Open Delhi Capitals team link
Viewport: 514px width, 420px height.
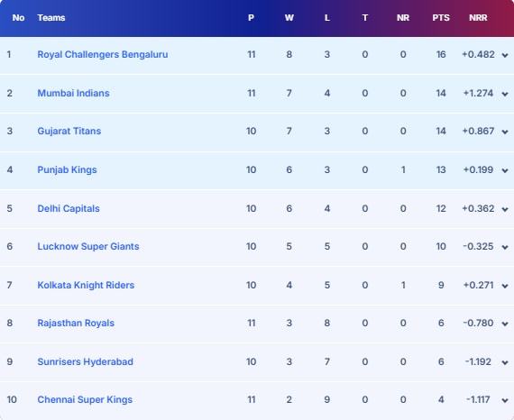point(69,208)
